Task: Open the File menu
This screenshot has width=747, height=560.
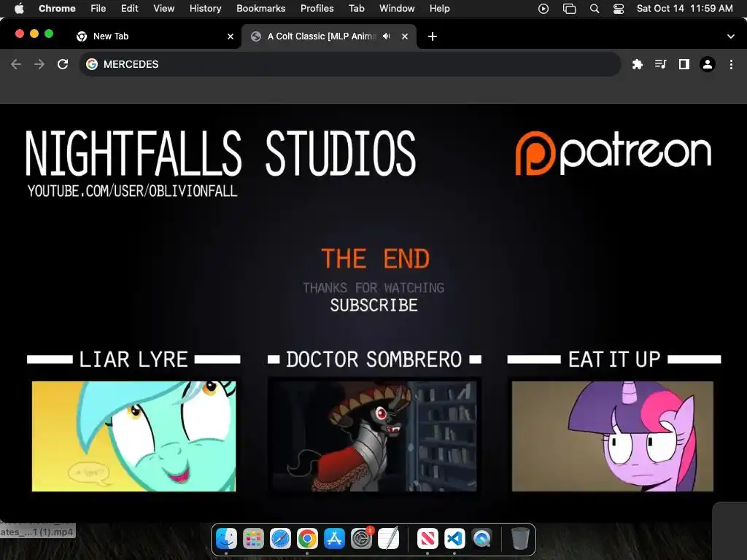Action: 98,8
